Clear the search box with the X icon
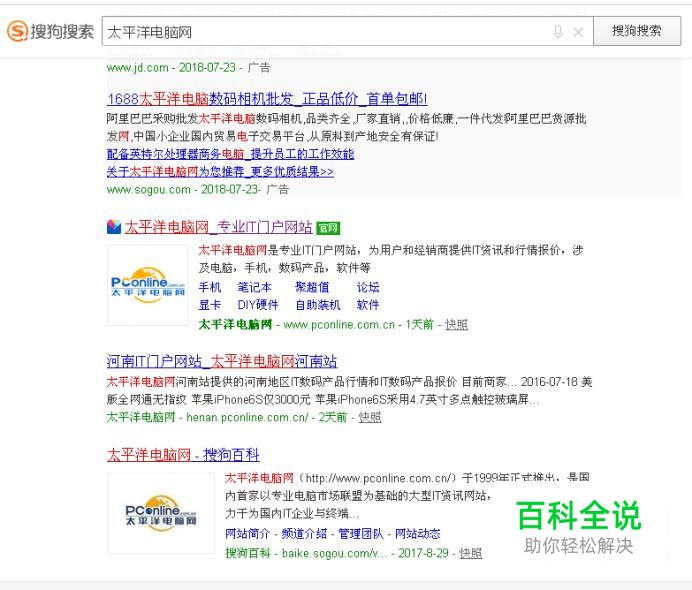Viewport: 692px width, 590px height. tap(578, 32)
